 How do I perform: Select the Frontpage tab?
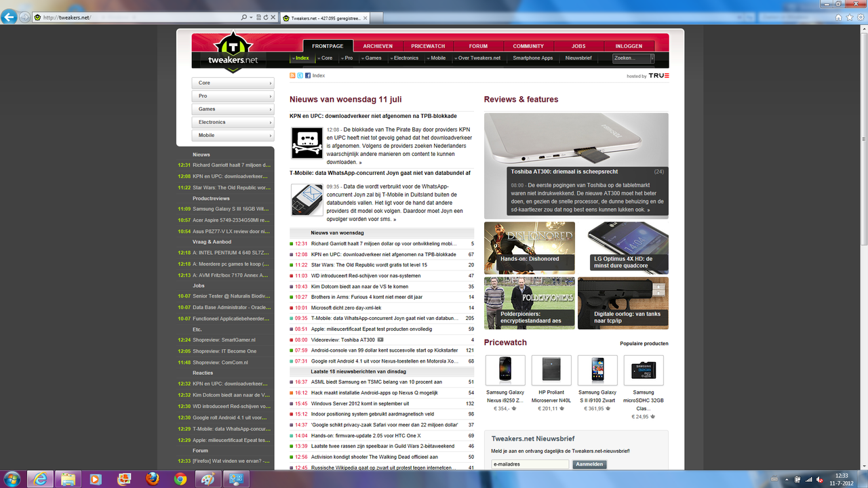(x=328, y=46)
